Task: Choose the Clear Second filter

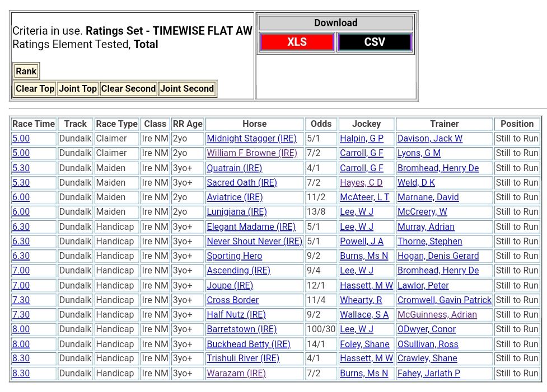Action: coord(128,88)
